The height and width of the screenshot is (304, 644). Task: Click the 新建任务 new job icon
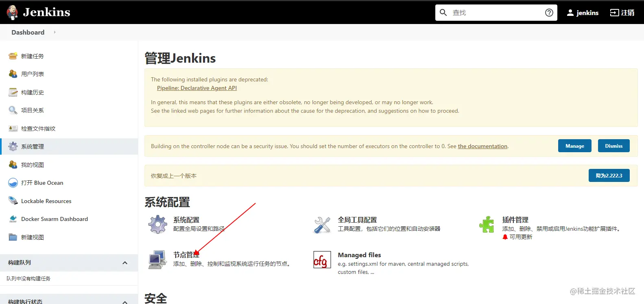pos(13,56)
